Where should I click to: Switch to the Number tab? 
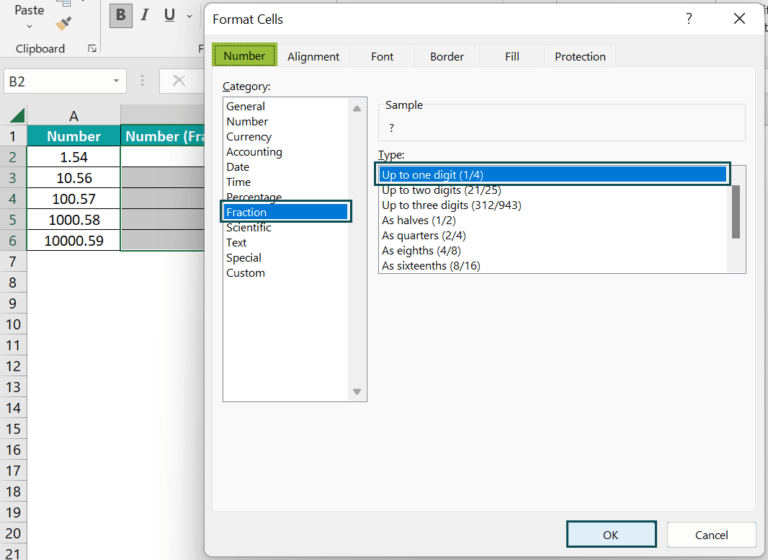click(x=244, y=56)
